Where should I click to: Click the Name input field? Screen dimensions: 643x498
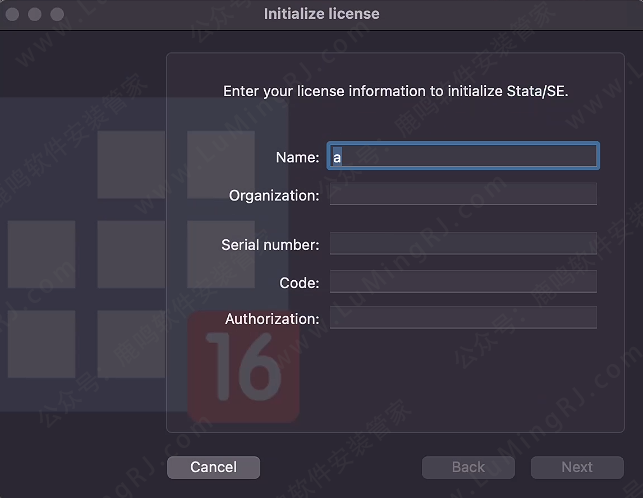point(463,157)
